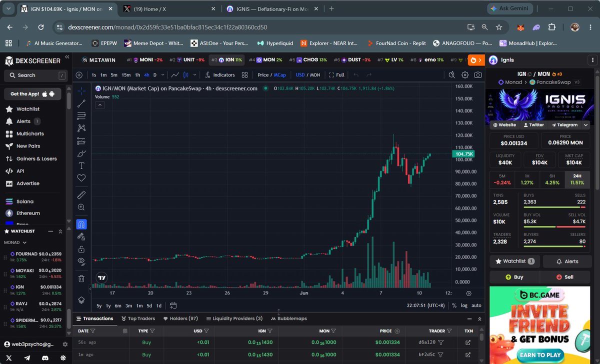Toggle stay in drawing mode pencil-lock
Image resolution: width=600 pixels, height=364 pixels.
coord(81,236)
